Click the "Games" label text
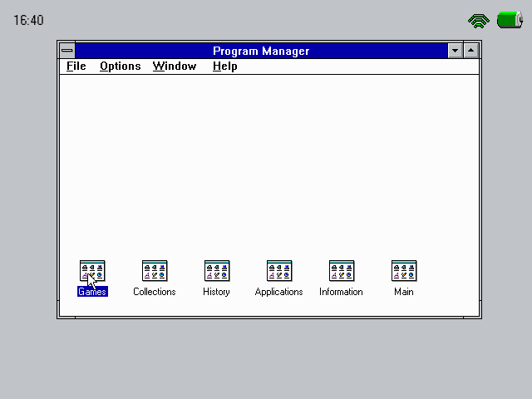The height and width of the screenshot is (399, 532). coord(92,292)
